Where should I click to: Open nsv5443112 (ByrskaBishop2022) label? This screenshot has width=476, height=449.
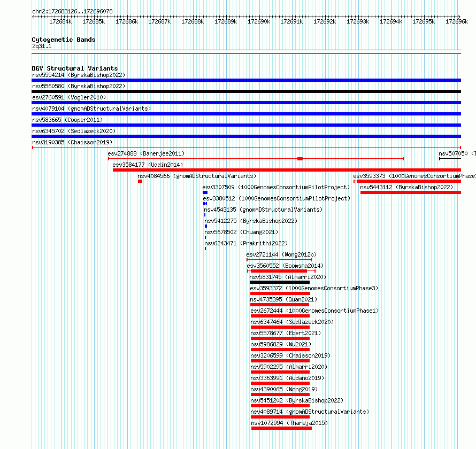point(406,187)
